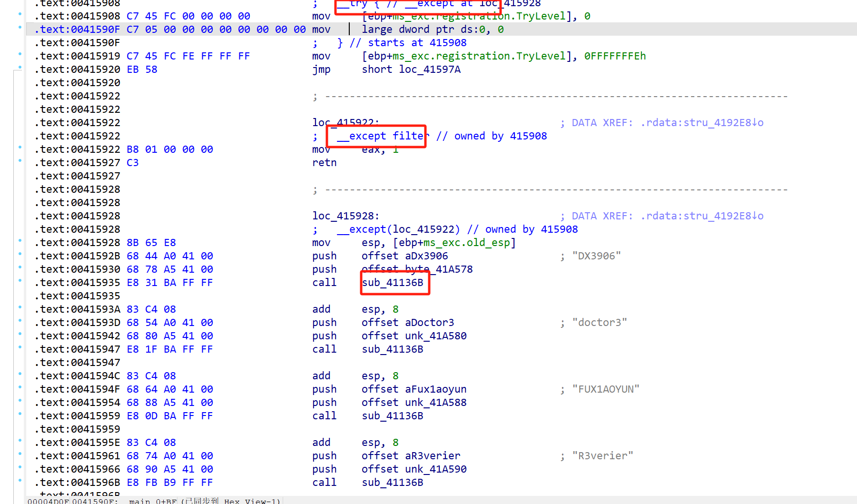Follow the loc_41597A jump target
Image resolution: width=857 pixels, height=504 pixels.
(x=430, y=69)
